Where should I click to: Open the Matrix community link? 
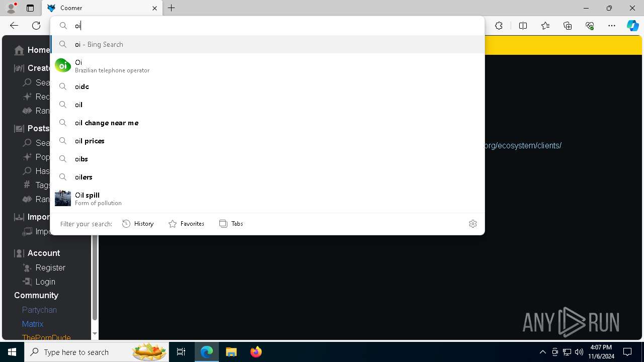(x=33, y=324)
